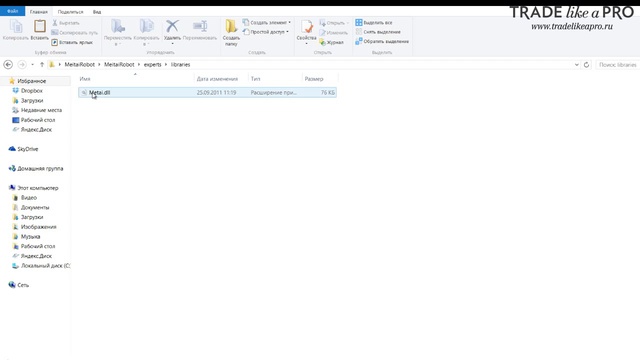
Task: Click the Open (Открыть) ribbon button
Action: pyautogui.click(x=334, y=23)
